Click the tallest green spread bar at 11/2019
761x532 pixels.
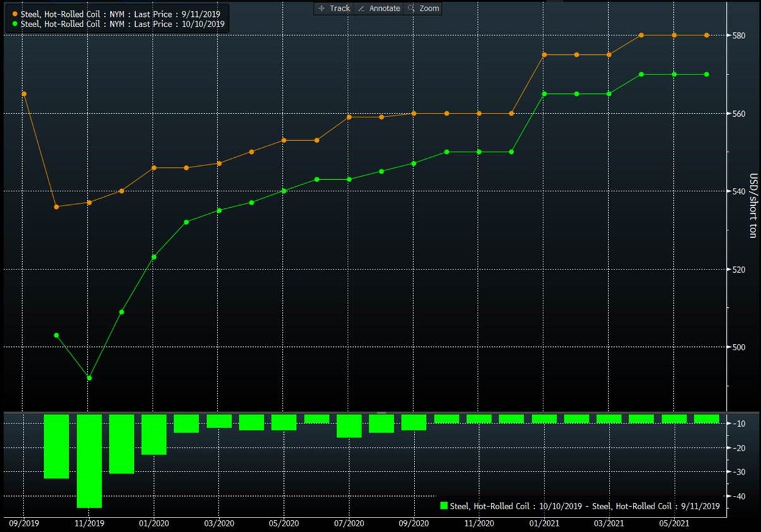pyautogui.click(x=89, y=461)
